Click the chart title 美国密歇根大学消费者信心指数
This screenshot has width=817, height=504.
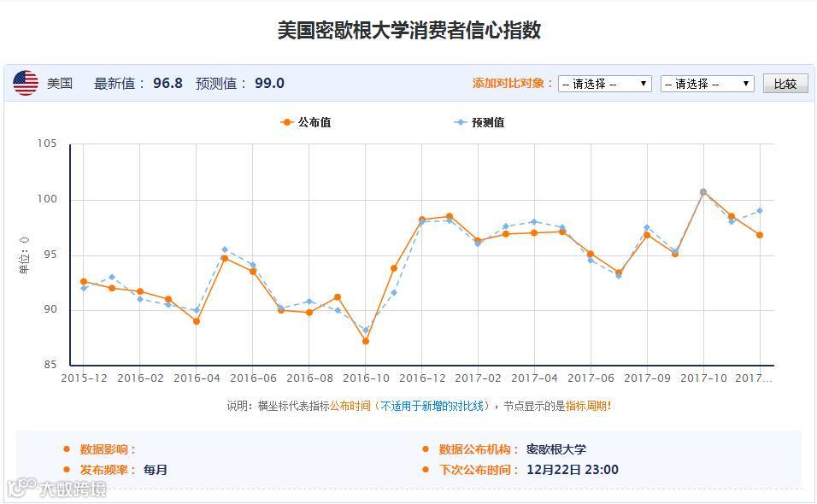(409, 30)
